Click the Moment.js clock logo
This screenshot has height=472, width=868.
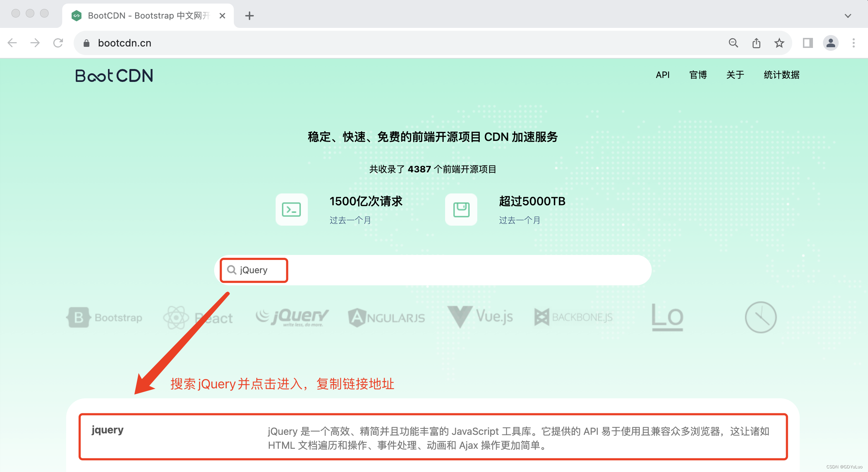[760, 317]
